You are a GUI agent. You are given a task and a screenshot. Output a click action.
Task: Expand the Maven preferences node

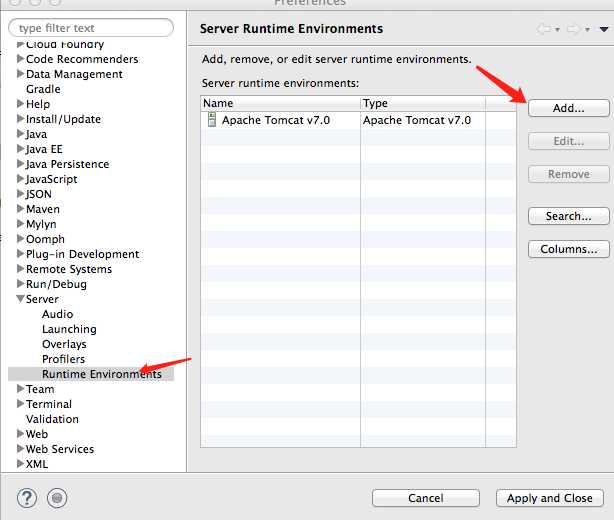tap(20, 209)
